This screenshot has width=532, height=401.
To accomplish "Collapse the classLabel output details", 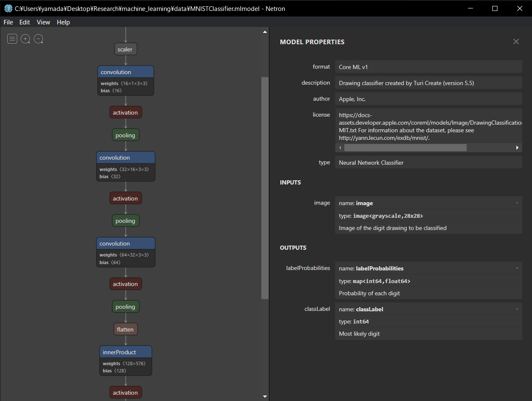I will [x=517, y=309].
